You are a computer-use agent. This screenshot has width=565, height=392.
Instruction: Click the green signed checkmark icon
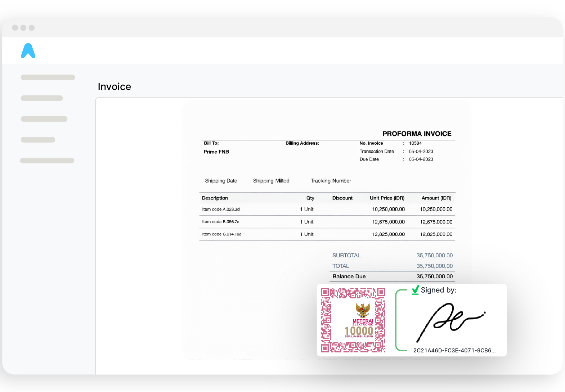pyautogui.click(x=416, y=290)
